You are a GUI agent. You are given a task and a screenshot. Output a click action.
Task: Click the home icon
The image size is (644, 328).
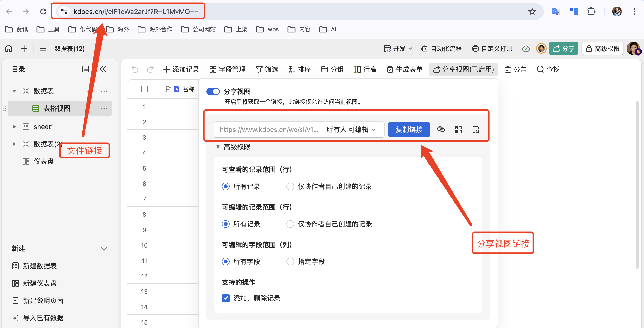9,48
